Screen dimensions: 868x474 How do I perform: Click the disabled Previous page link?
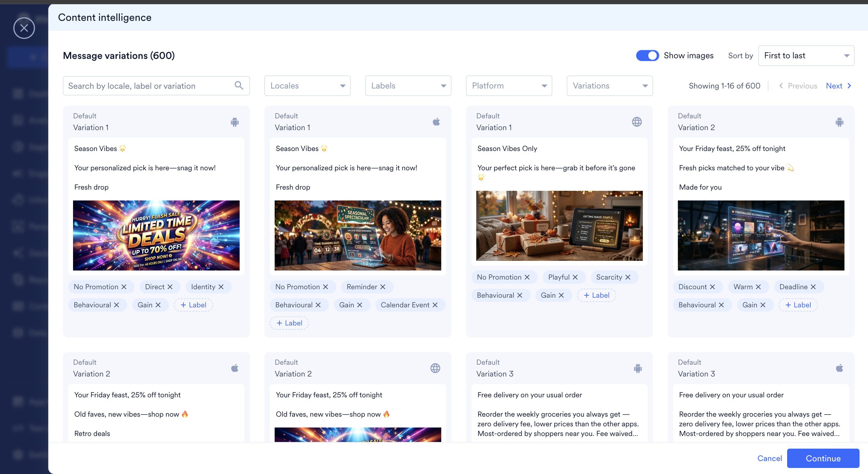798,86
